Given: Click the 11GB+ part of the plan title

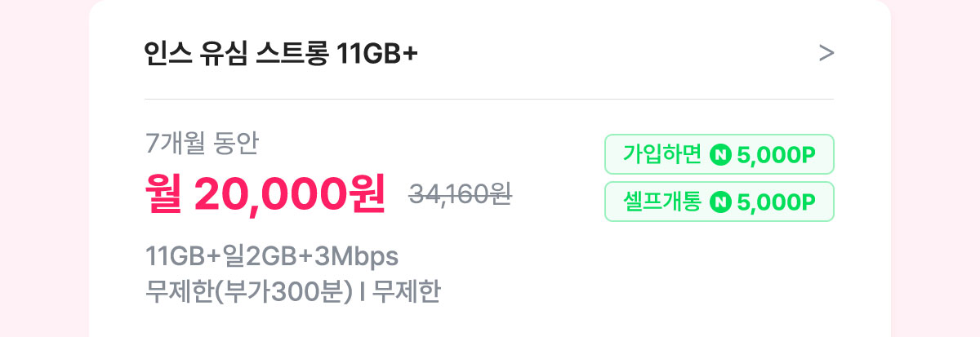Looking at the screenshot, I should coord(377,54).
